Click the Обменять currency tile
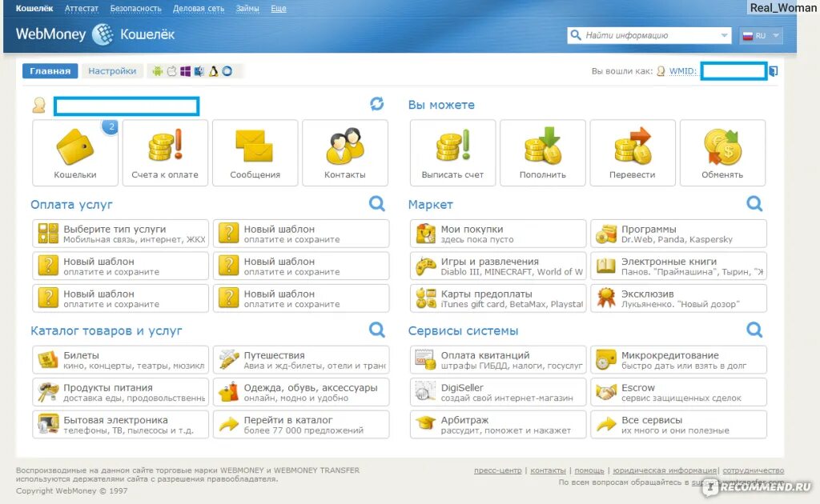 pyautogui.click(x=723, y=153)
